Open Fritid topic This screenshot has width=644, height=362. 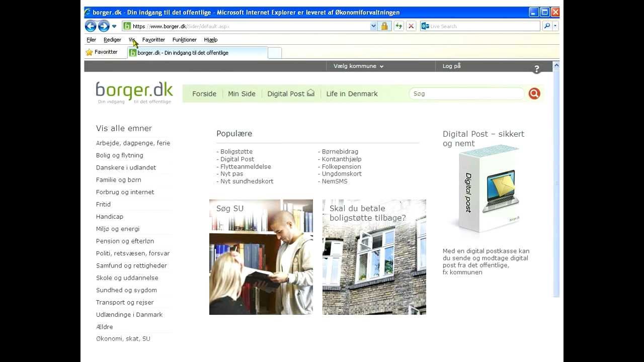tap(103, 204)
